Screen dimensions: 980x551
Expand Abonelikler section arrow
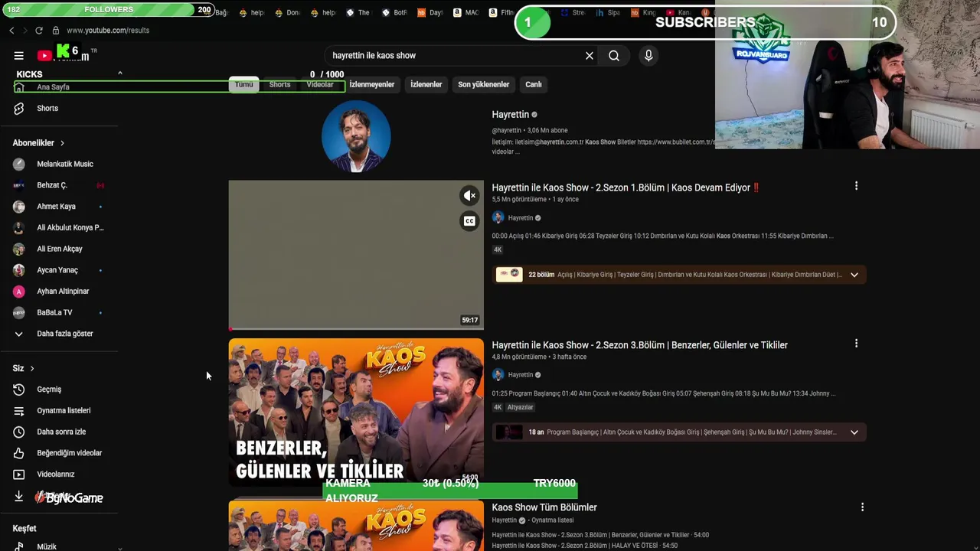(62, 143)
